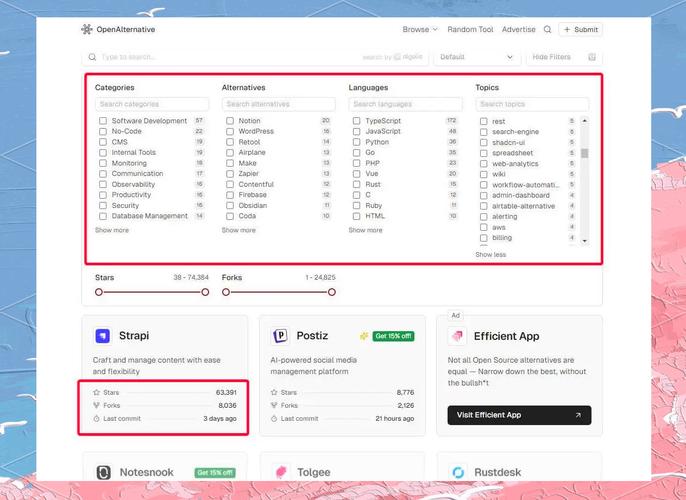
Task: Click the clock icon in Postiz card
Action: point(274,419)
